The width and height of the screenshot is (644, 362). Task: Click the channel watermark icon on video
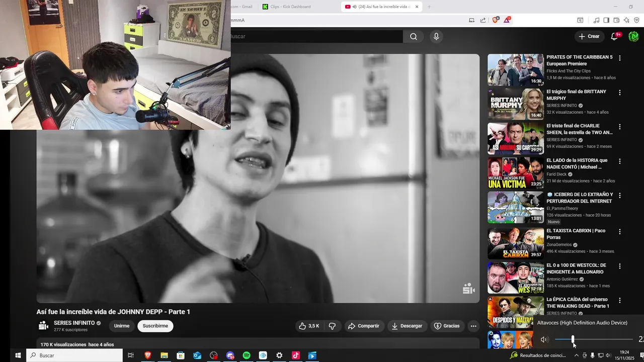point(468,289)
